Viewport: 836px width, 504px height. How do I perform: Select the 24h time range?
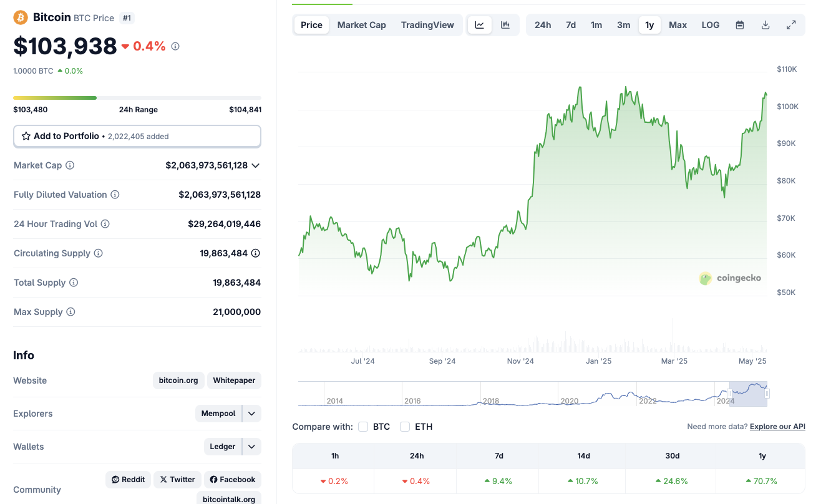(x=543, y=25)
